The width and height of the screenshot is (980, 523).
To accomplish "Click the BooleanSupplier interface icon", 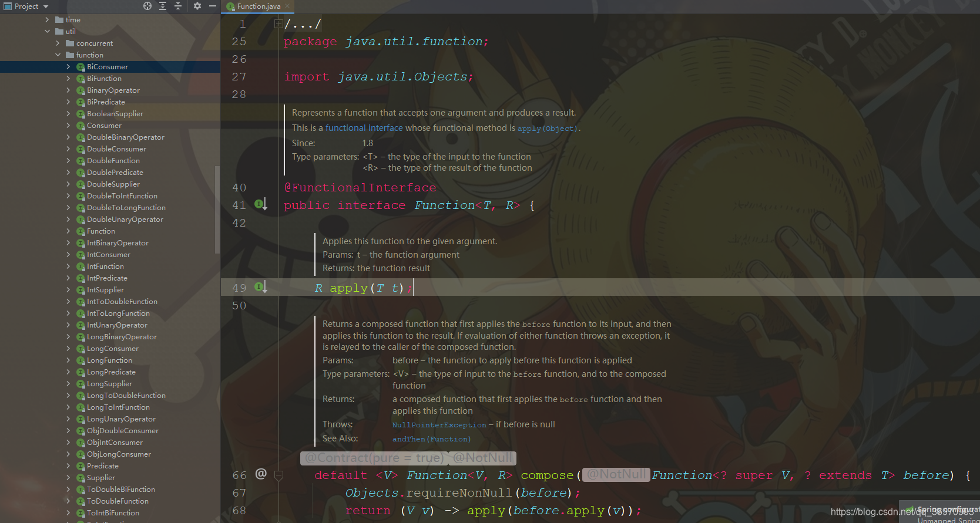I will tap(80, 114).
